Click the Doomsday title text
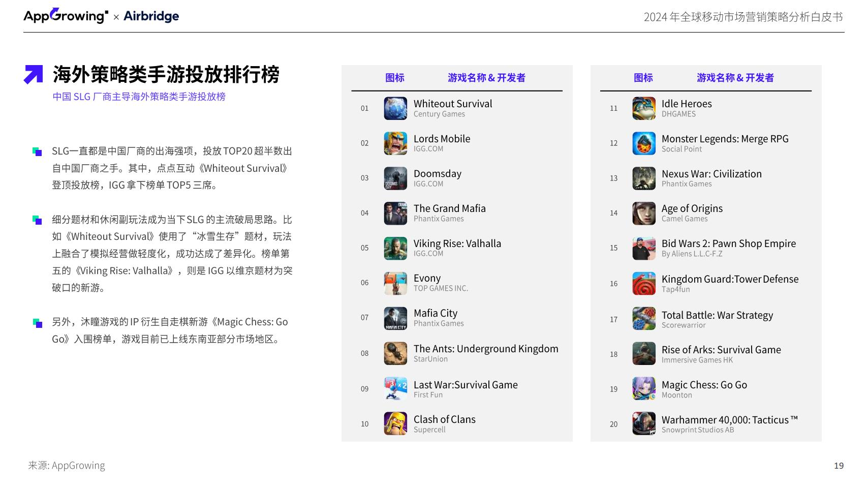The height and width of the screenshot is (488, 868). (x=438, y=174)
